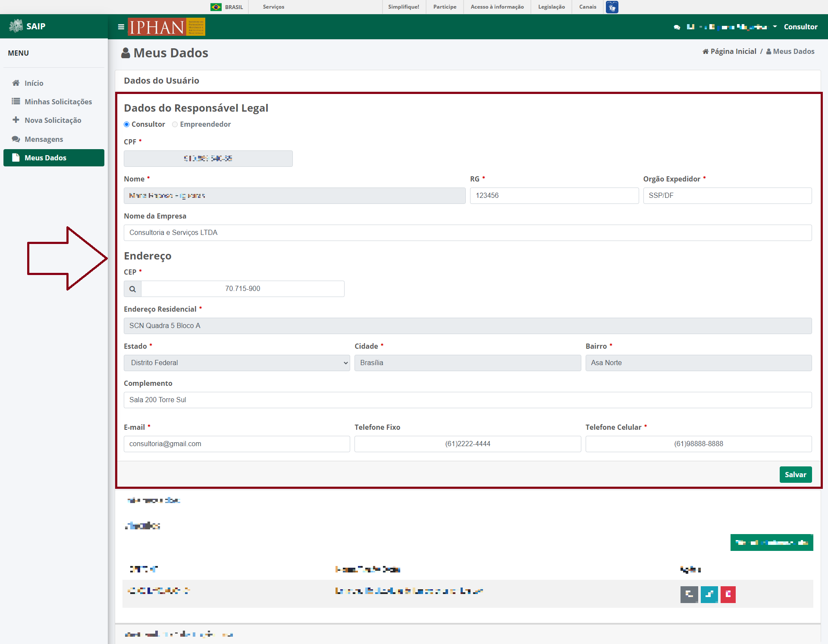Open the Simplifique! link
The image size is (828, 644).
pyautogui.click(x=404, y=7)
